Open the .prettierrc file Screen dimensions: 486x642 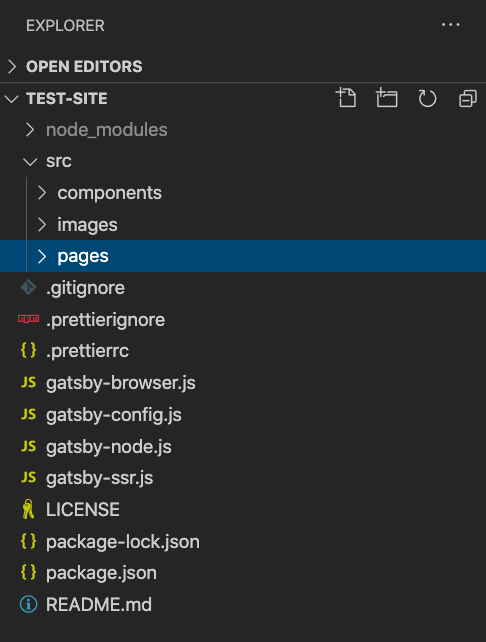pyautogui.click(x=87, y=351)
